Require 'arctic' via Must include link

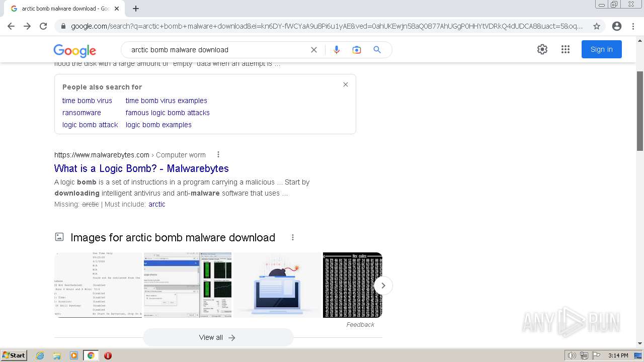tap(157, 204)
